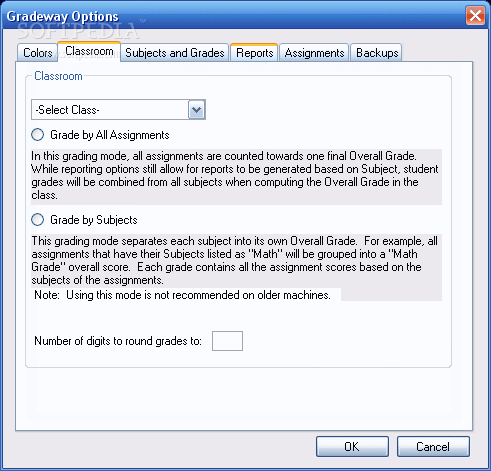Screen dimensions: 491x471
Task: Click the -Select Class- combo box text
Action: [67, 110]
